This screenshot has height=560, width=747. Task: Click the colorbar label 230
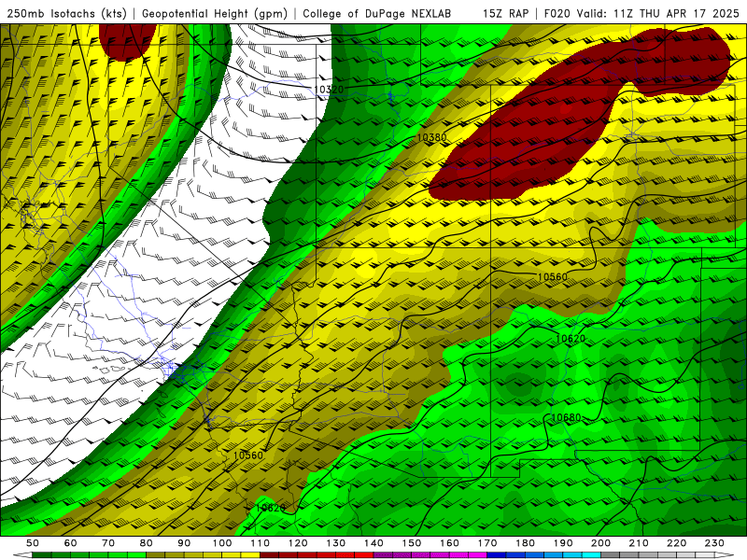[x=714, y=543]
